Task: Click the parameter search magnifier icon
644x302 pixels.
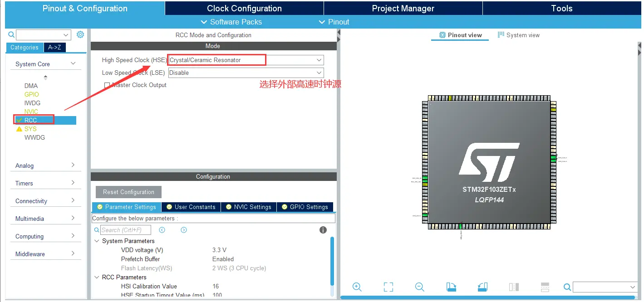Action: pos(97,230)
